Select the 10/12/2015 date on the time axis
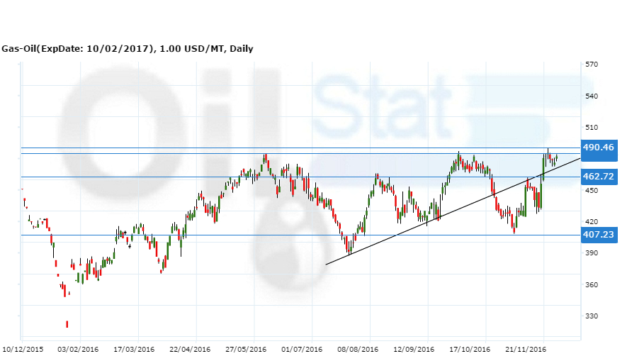 (x=22, y=349)
